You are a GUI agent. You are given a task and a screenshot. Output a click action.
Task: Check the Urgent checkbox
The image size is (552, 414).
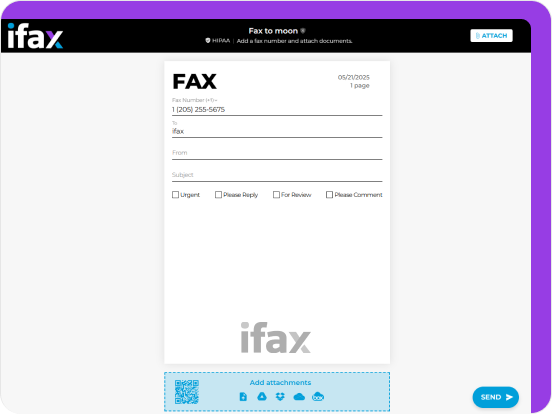pos(175,195)
